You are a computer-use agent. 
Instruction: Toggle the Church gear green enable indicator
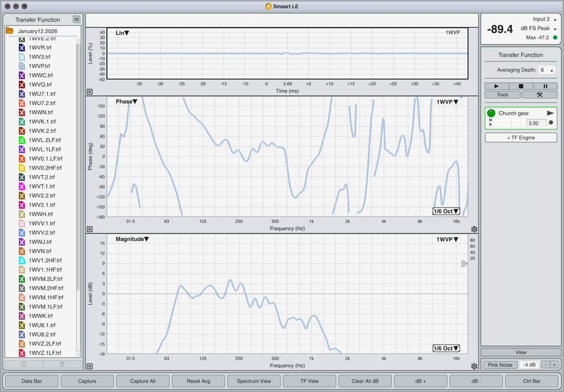(x=491, y=113)
